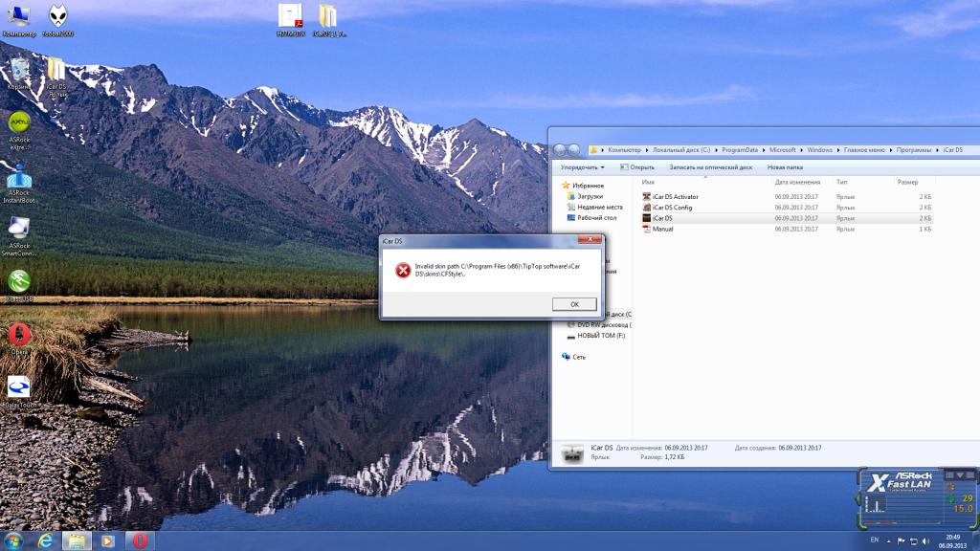The height and width of the screenshot is (551, 980).
Task: Expand the breadcrumb arrow after ProgramData
Action: tap(765, 150)
